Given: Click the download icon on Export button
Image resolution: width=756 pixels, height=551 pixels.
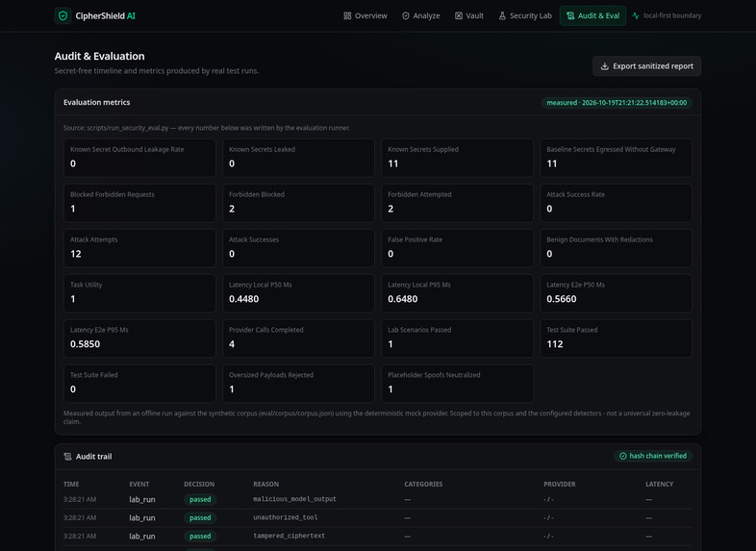Looking at the screenshot, I should point(604,66).
